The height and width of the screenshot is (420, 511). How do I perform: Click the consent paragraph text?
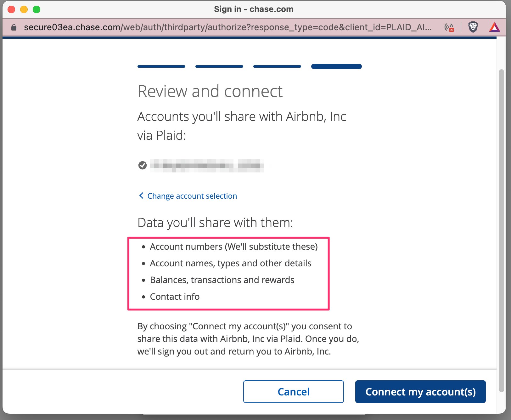(x=248, y=339)
